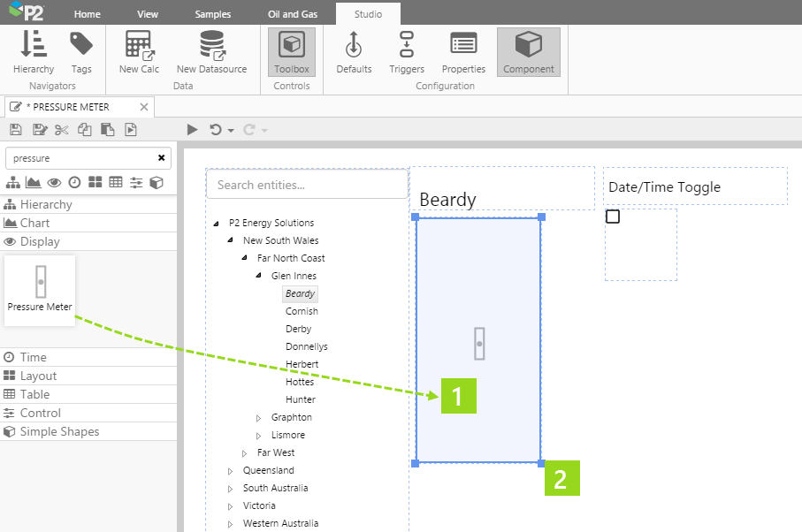
Task: Switch to the Oil and Gas tab
Action: coord(291,14)
